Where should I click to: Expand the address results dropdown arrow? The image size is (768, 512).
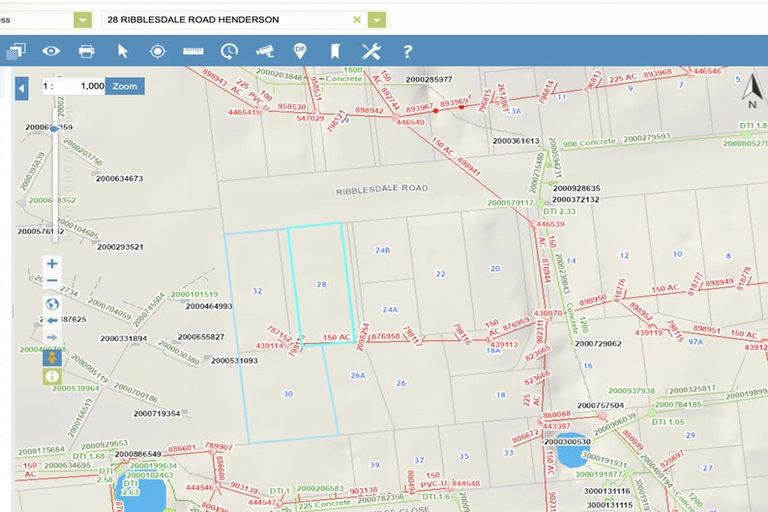tap(376, 20)
